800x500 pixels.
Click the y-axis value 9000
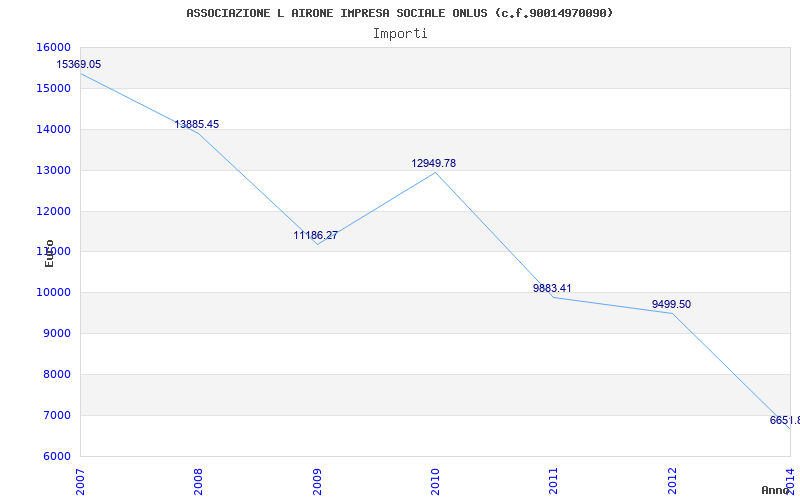click(57, 334)
